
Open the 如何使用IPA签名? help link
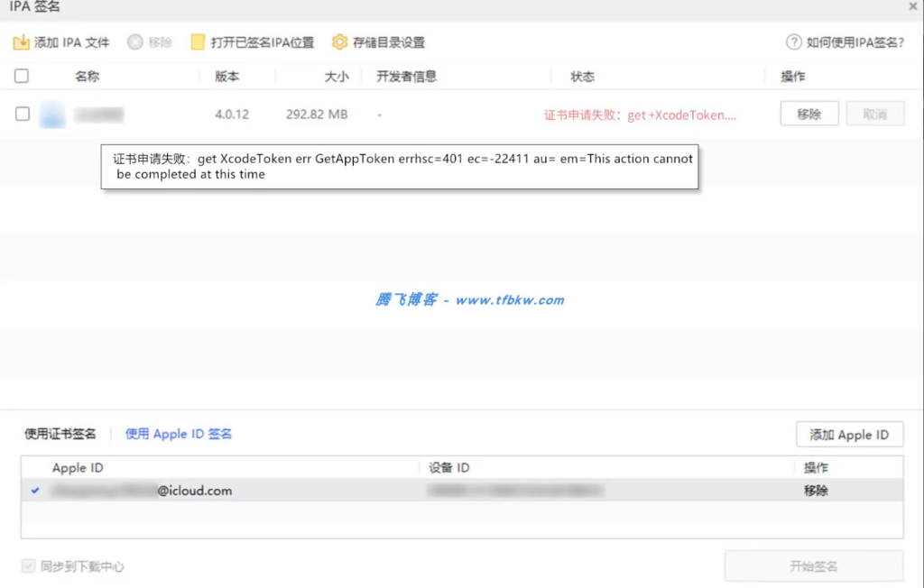[x=855, y=41]
